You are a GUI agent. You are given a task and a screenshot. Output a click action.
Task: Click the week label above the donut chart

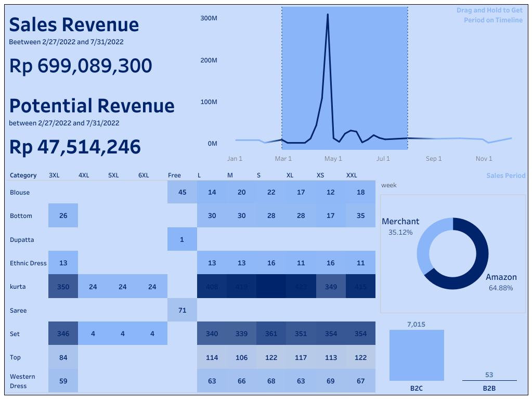(388, 185)
